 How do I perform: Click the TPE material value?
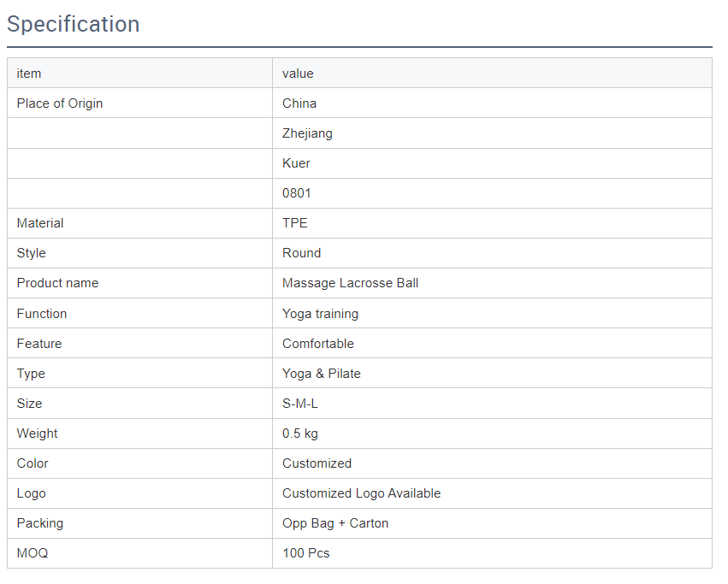point(295,223)
